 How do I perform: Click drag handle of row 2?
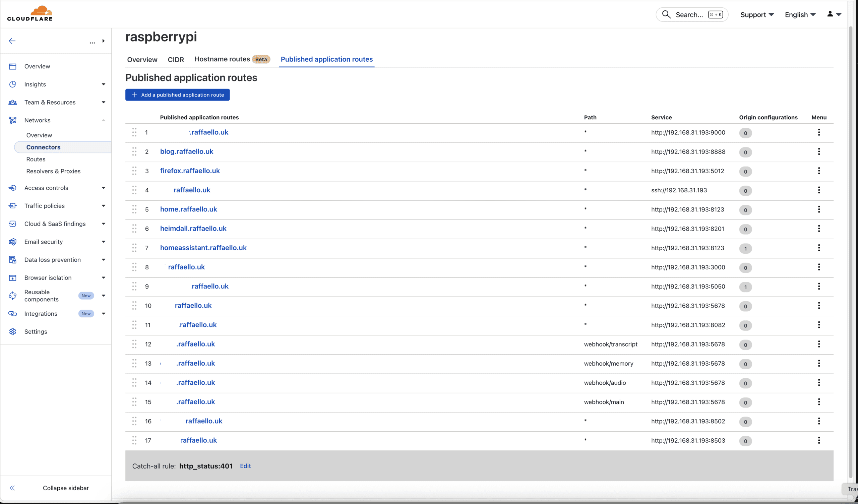[x=134, y=151]
